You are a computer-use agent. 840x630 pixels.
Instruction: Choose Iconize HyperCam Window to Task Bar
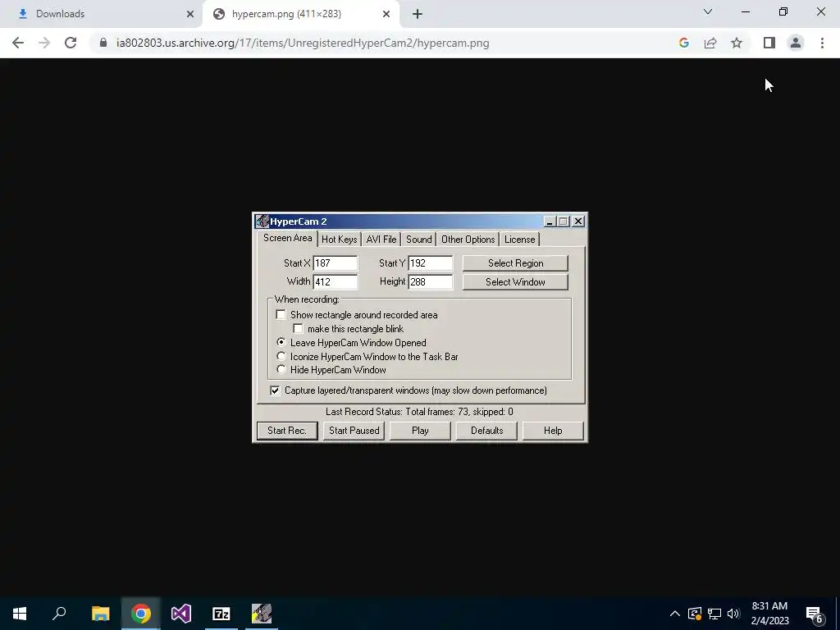[281, 356]
